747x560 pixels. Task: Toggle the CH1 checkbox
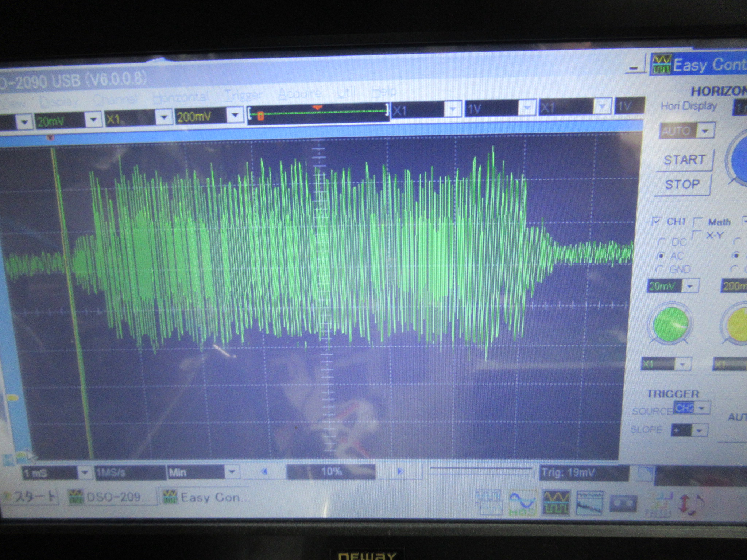tap(657, 221)
